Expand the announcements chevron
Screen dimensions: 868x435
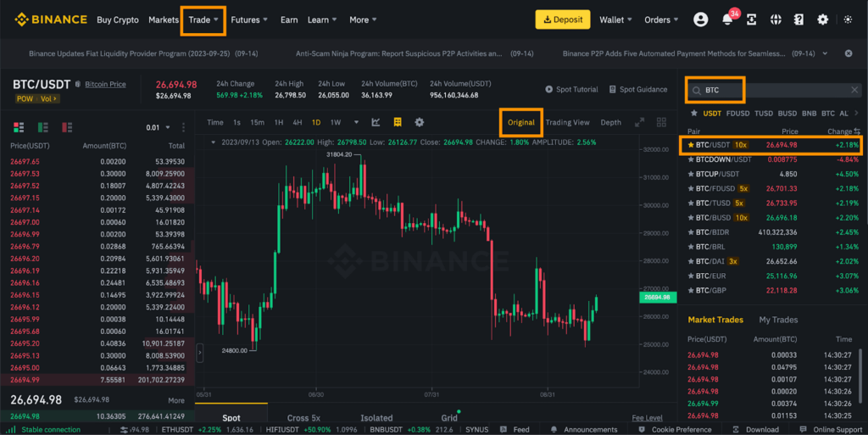tap(825, 53)
